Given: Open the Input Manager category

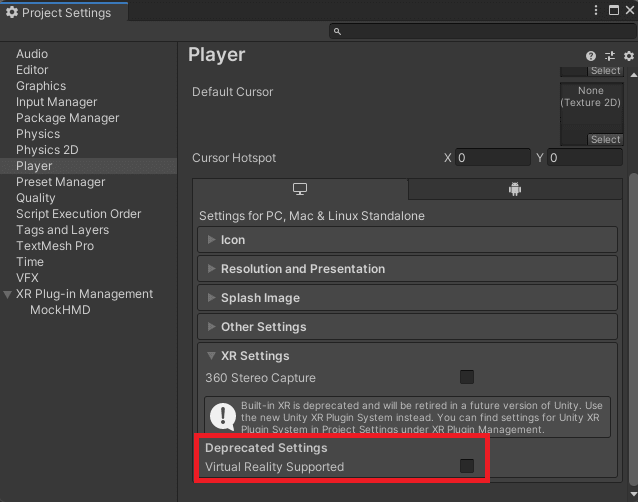Looking at the screenshot, I should pos(57,102).
